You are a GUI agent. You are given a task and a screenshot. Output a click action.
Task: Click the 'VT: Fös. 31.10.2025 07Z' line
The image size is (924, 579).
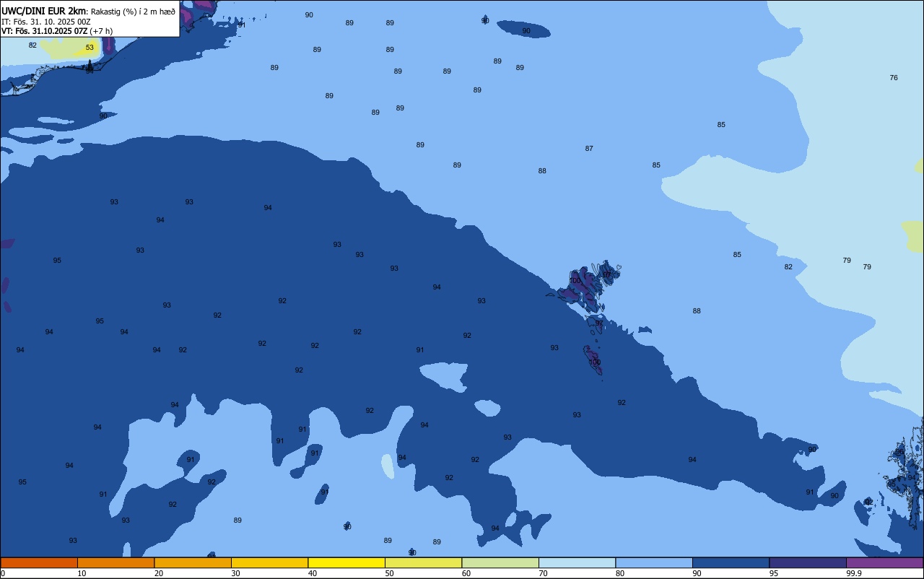click(45, 31)
